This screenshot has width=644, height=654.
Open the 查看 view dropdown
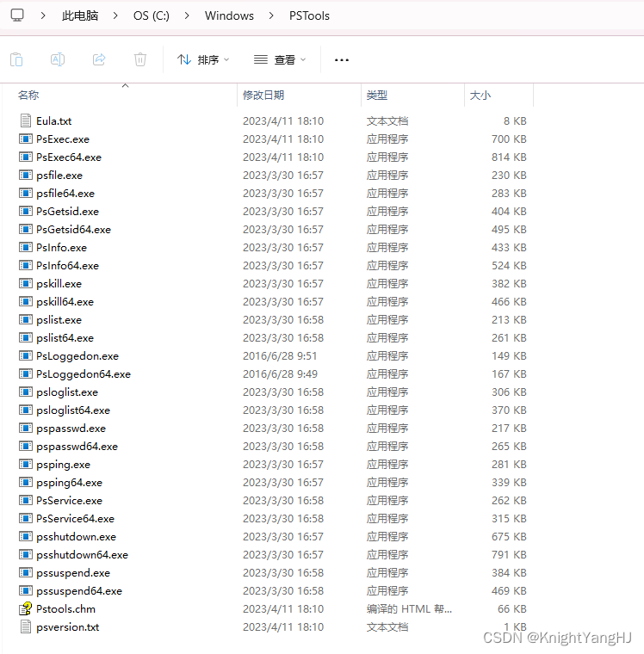tap(280, 59)
